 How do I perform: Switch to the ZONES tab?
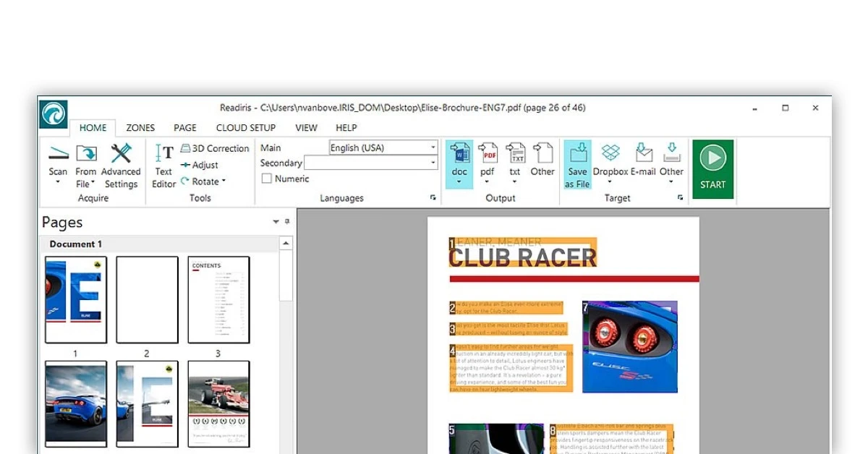click(140, 127)
